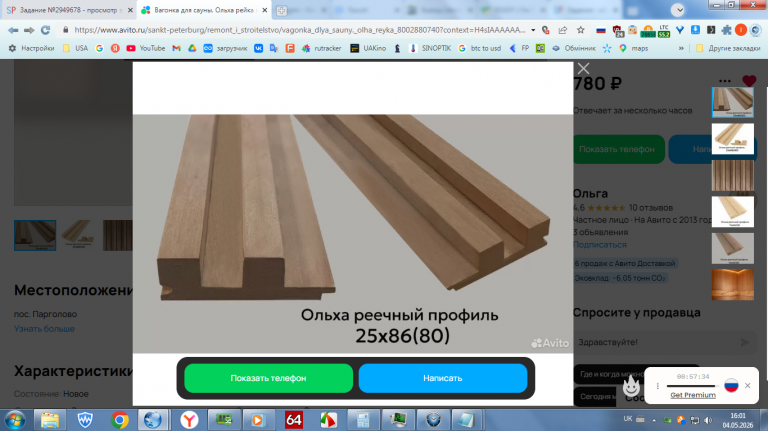Launch Google Chrome from the taskbar
Screen dimensions: 768x431
(120, 420)
